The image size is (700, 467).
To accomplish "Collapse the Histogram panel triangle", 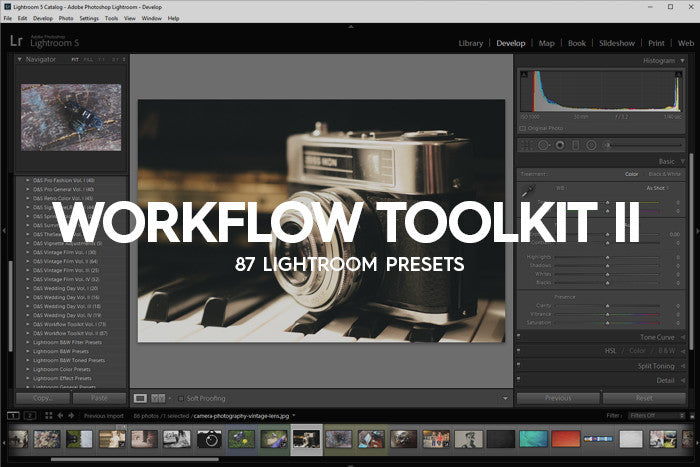I will click(x=682, y=60).
